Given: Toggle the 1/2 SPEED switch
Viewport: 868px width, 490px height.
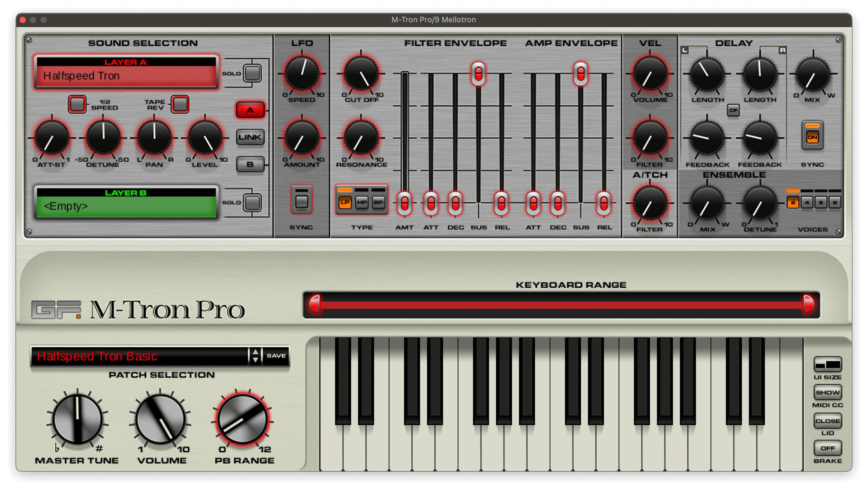Looking at the screenshot, I should tap(77, 104).
